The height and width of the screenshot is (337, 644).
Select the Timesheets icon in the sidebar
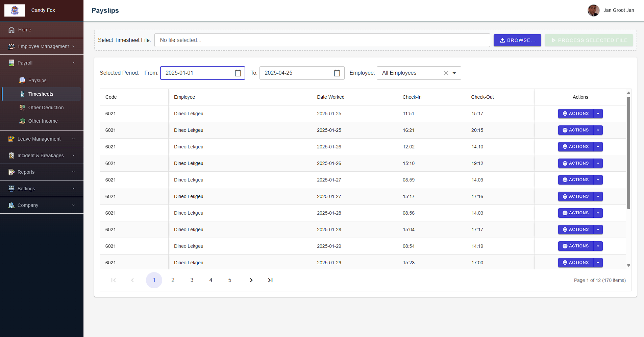(22, 94)
